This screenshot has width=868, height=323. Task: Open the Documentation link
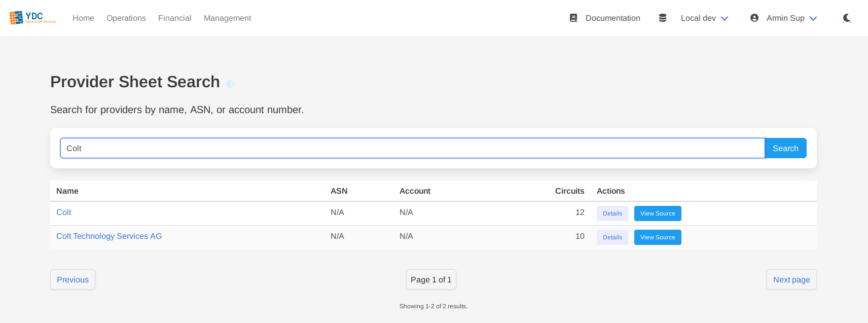612,18
